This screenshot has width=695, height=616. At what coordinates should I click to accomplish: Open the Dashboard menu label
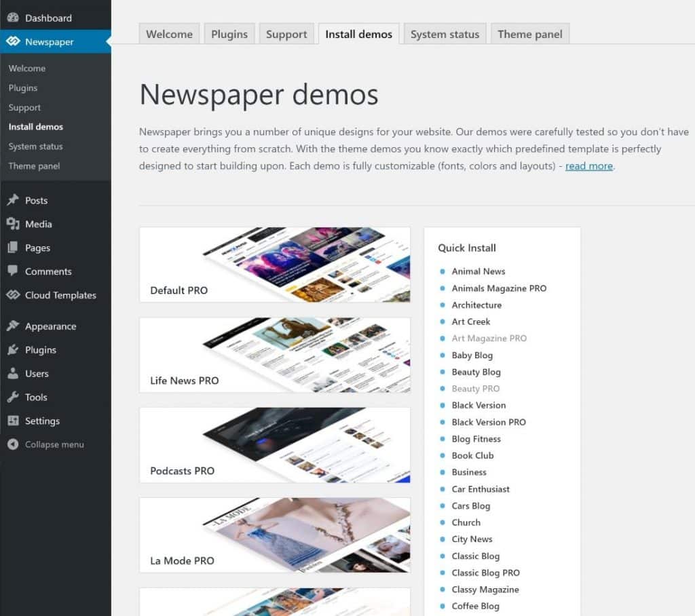[48, 18]
